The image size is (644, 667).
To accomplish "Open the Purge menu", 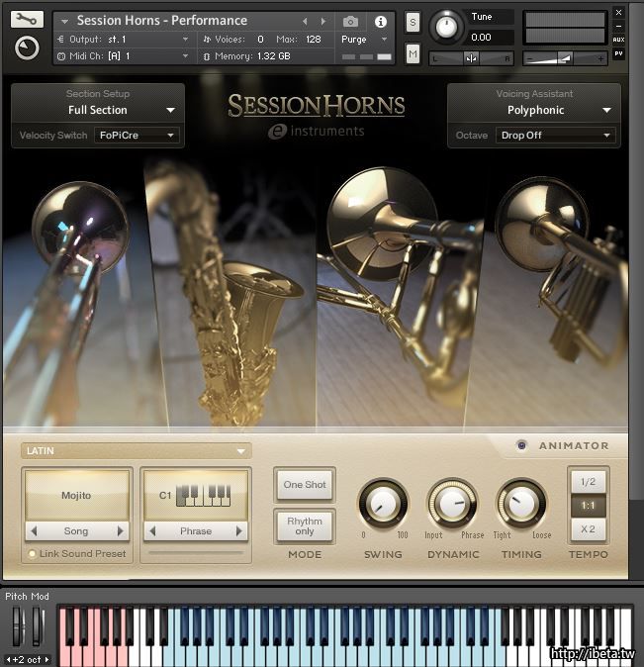I will (x=364, y=40).
